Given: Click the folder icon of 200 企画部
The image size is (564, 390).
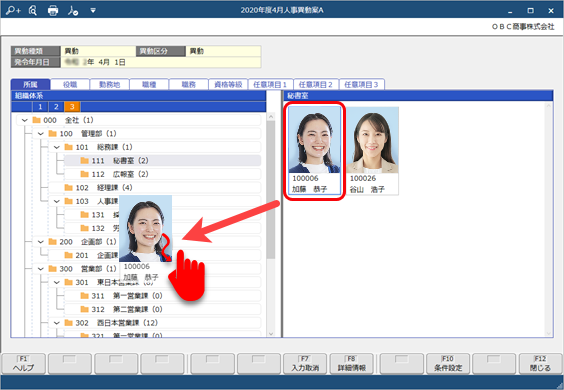Looking at the screenshot, I should 53,241.
